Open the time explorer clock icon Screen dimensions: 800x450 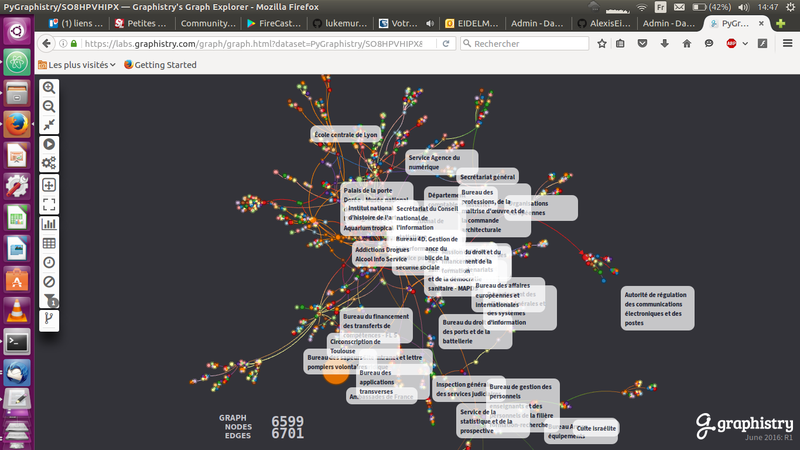[49, 262]
